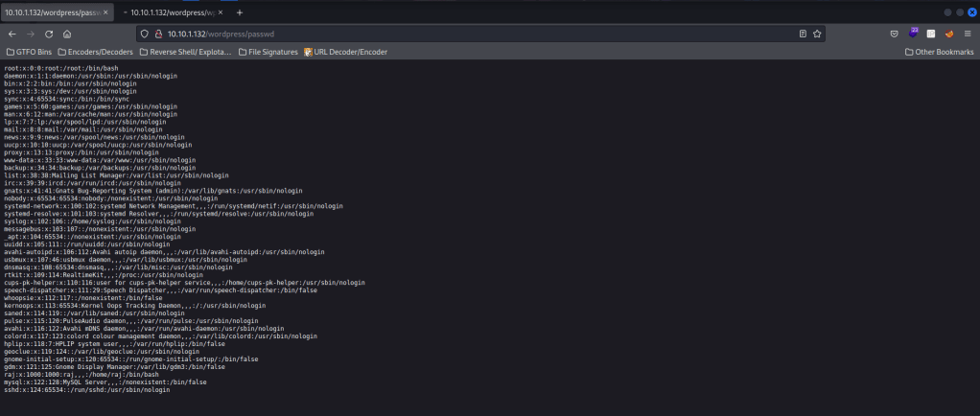
Task: Open the URL Decoder/Encoder bookmark
Action: click(345, 52)
